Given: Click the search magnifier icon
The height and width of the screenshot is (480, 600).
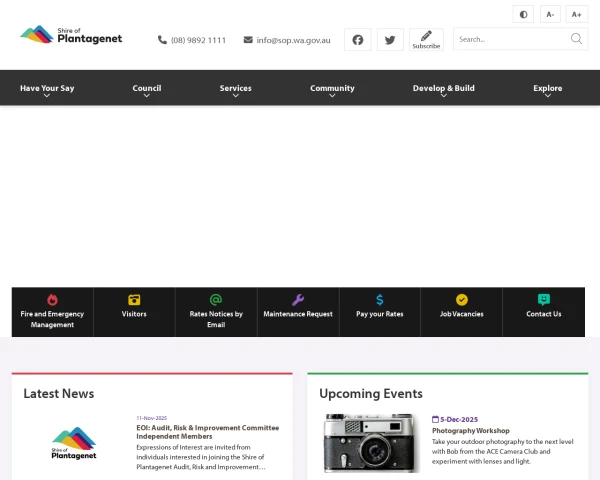Looking at the screenshot, I should [576, 39].
